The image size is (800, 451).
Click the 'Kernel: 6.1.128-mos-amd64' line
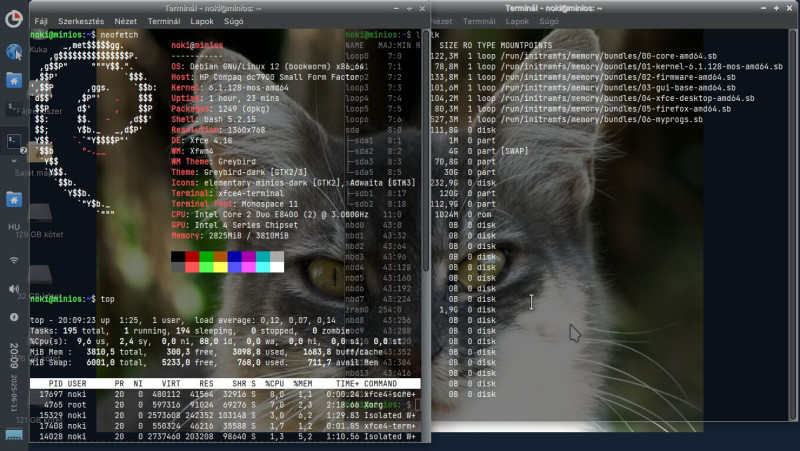(x=230, y=88)
